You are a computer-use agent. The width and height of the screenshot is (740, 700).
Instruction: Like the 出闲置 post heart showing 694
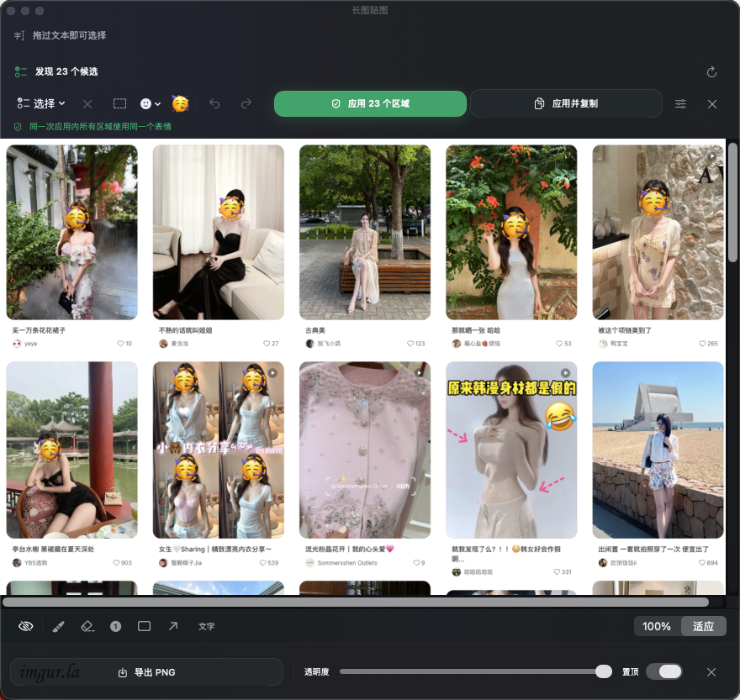702,563
